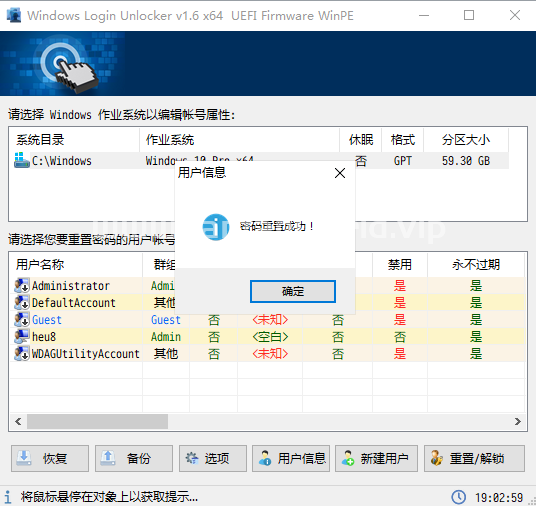Open 选项 options
The image size is (536, 506).
[213, 458]
